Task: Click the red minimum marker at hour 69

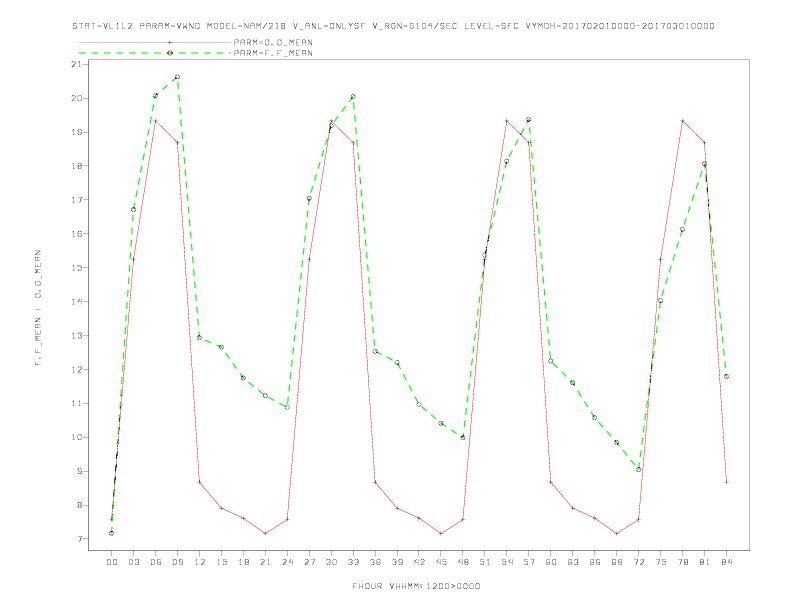Action: [617, 533]
